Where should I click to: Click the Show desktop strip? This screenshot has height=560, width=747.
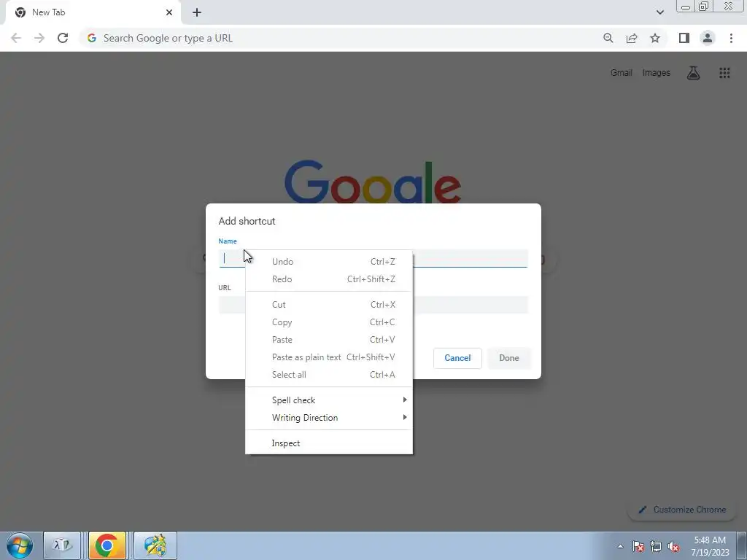741,545
